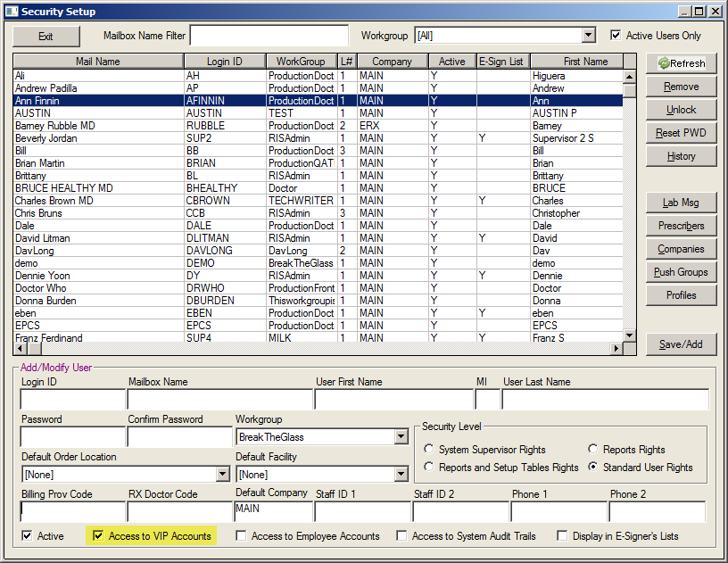Open Default Facility dropdown

click(401, 474)
